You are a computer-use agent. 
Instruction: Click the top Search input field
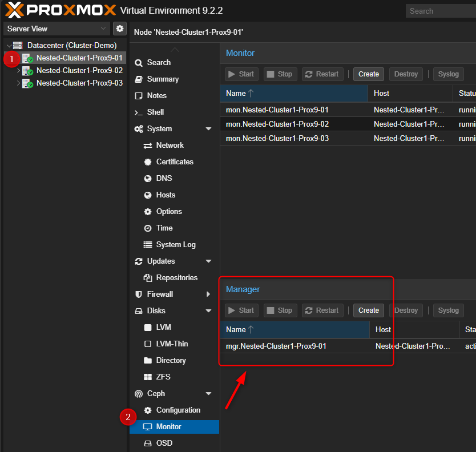pos(441,11)
